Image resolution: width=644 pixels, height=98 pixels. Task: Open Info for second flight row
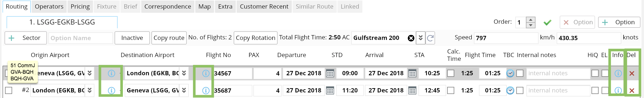click(618, 90)
